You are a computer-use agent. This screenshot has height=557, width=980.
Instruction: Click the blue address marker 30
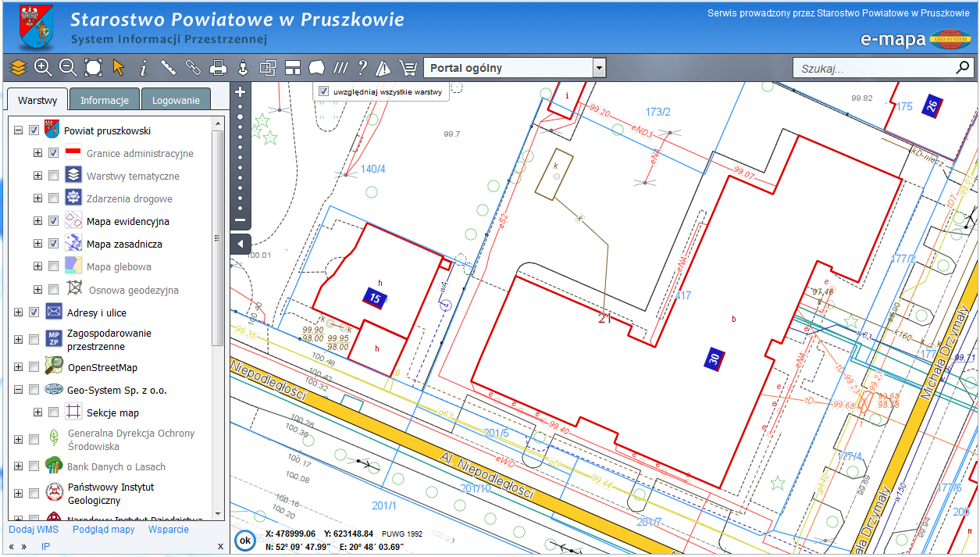(x=714, y=359)
